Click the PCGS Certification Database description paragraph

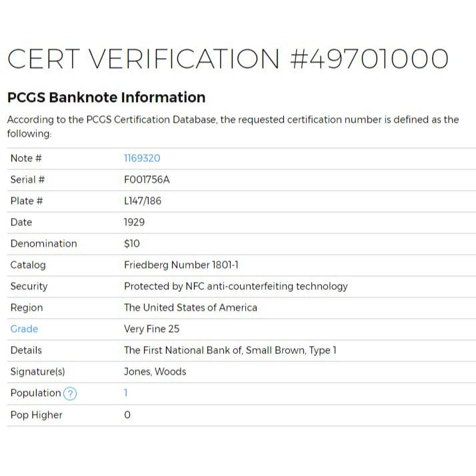click(233, 127)
